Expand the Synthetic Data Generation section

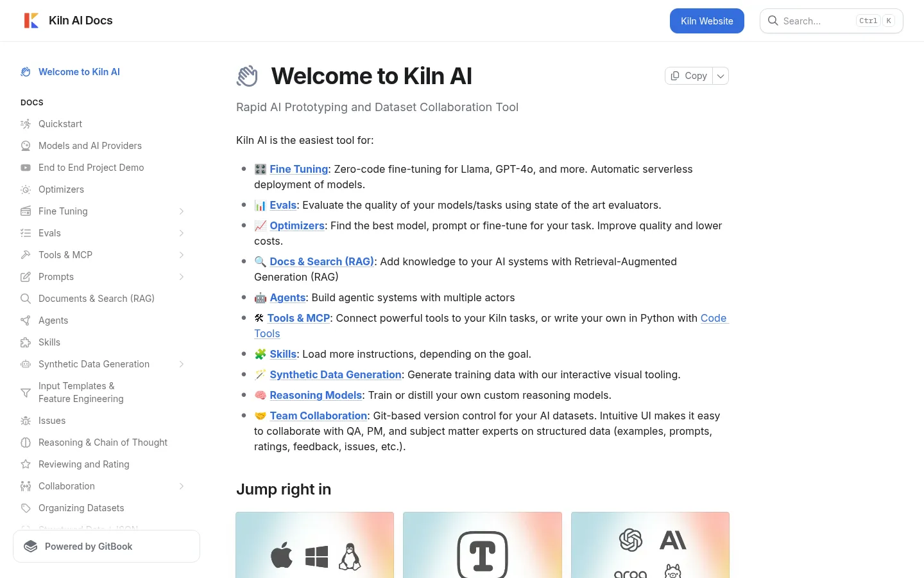click(182, 364)
